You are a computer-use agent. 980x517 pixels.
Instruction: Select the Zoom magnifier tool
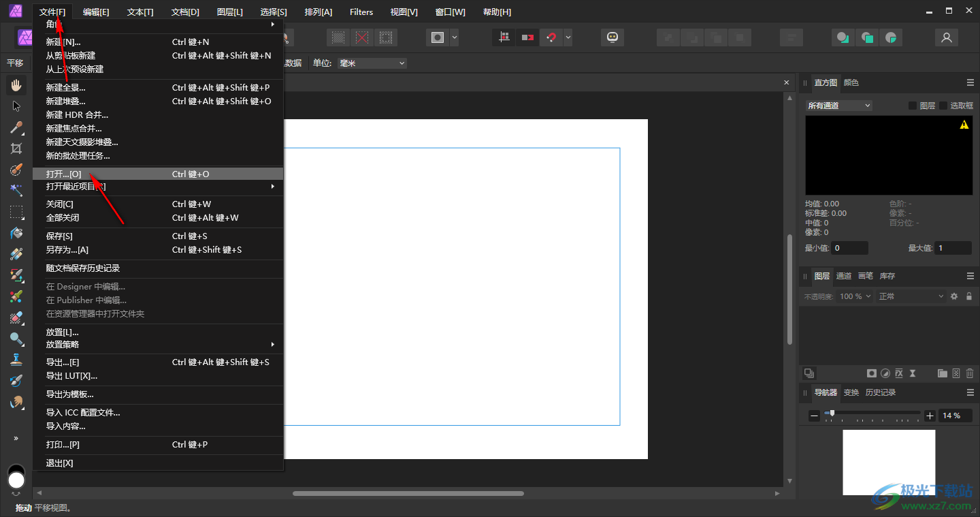coord(16,339)
